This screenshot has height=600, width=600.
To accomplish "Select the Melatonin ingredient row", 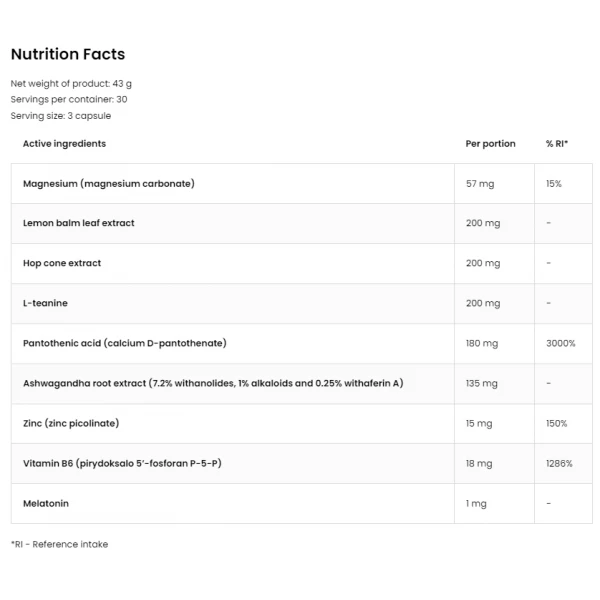I will tap(302, 504).
